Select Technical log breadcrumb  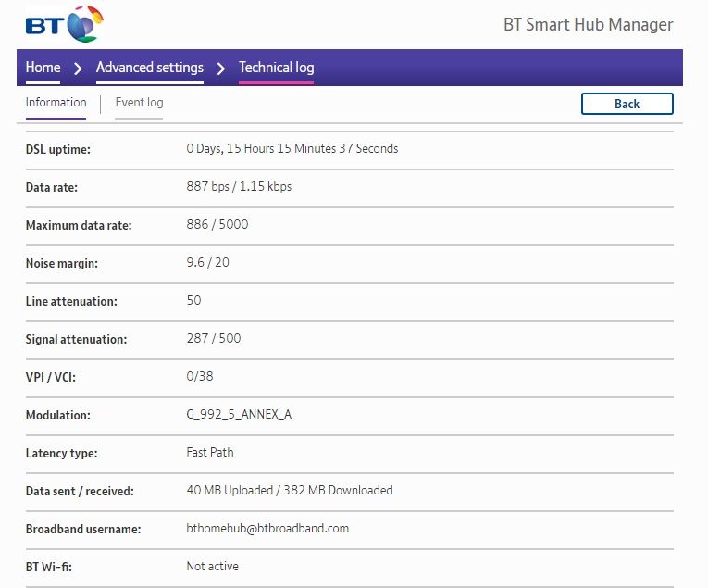(277, 68)
